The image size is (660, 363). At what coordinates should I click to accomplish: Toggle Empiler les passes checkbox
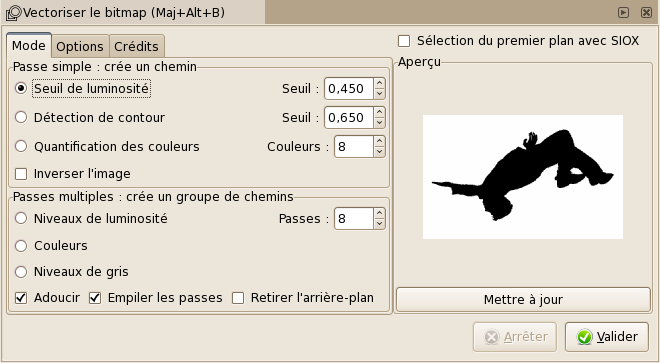pos(95,298)
